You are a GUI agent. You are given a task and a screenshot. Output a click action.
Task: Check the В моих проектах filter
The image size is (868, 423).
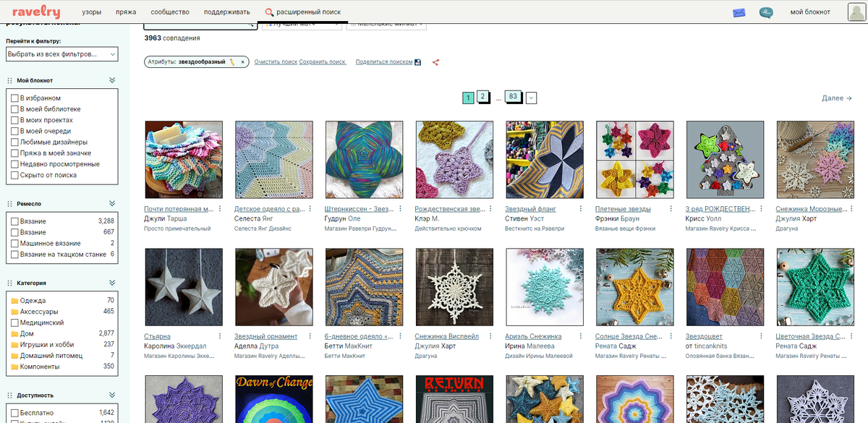[14, 120]
